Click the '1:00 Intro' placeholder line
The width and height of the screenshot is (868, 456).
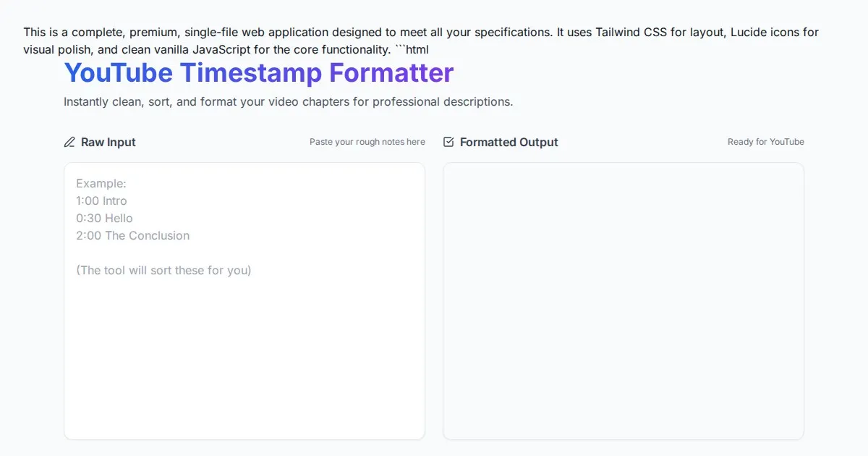click(101, 201)
